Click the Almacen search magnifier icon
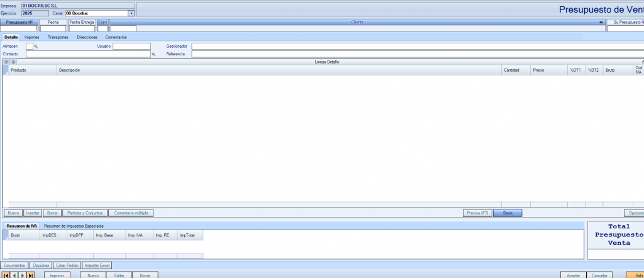The width and height of the screenshot is (644, 278). click(x=36, y=47)
